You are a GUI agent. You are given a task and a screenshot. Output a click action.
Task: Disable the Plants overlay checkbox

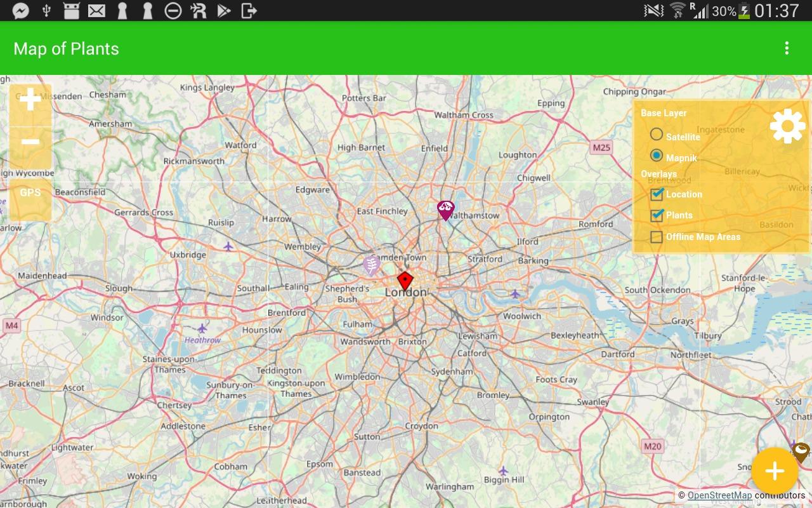pos(657,216)
